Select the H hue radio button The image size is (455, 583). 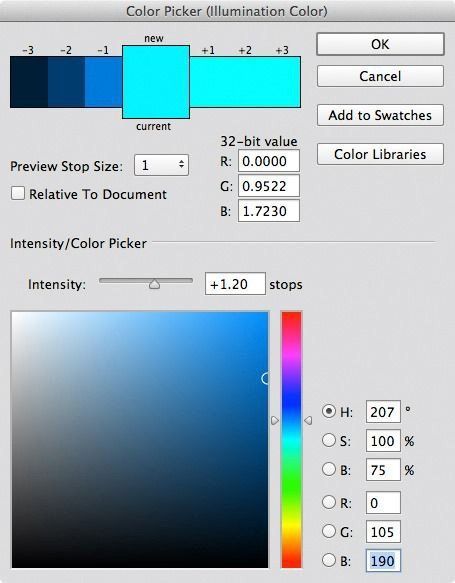329,411
